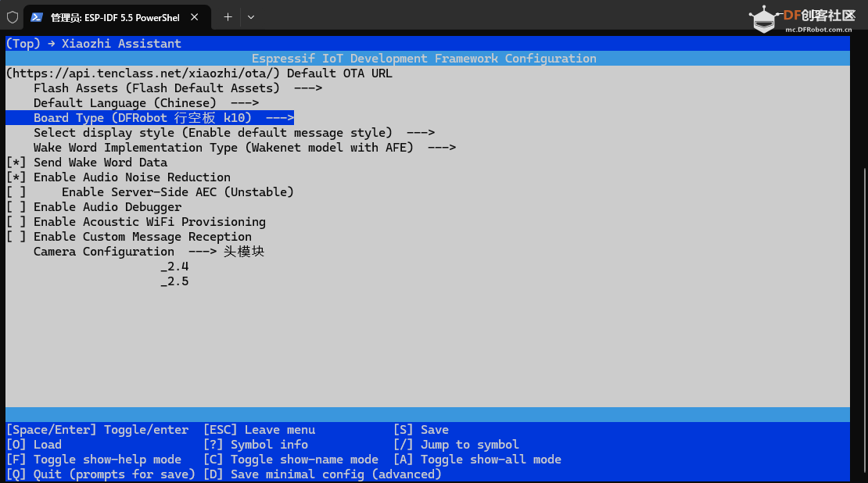
Task: Enable Acoustic WiFi Provisioning checkbox
Action: coord(16,222)
